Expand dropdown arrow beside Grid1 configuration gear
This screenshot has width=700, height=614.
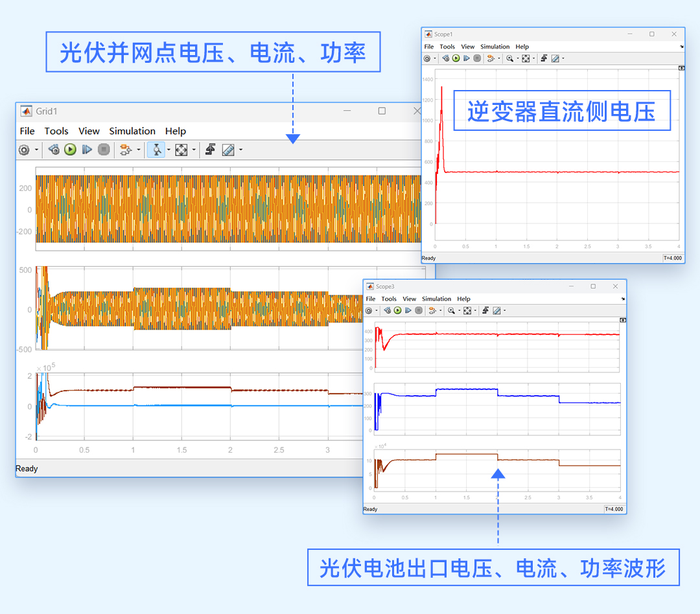36,150
